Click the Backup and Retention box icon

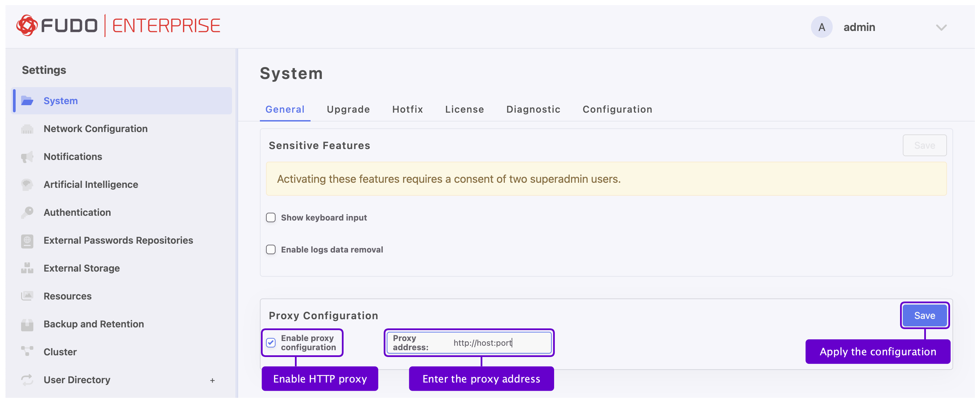pos(27,324)
